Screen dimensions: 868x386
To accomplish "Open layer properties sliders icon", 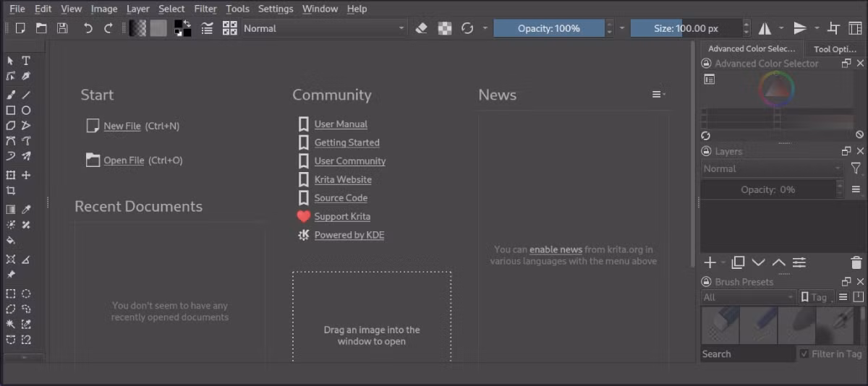I will (x=799, y=262).
